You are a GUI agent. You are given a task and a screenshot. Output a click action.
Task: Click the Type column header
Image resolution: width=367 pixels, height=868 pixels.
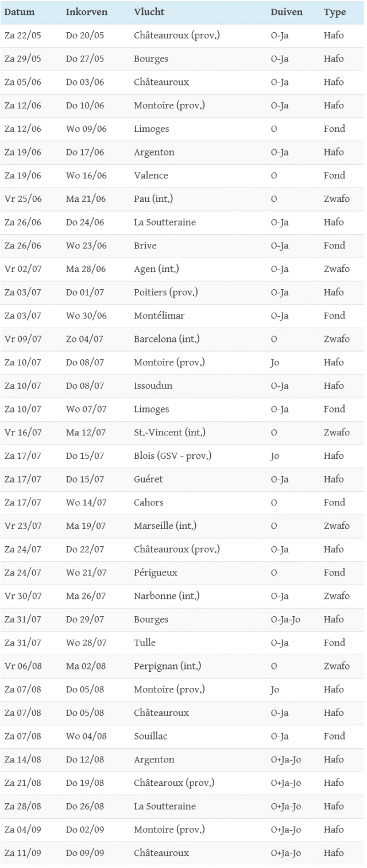click(x=335, y=12)
